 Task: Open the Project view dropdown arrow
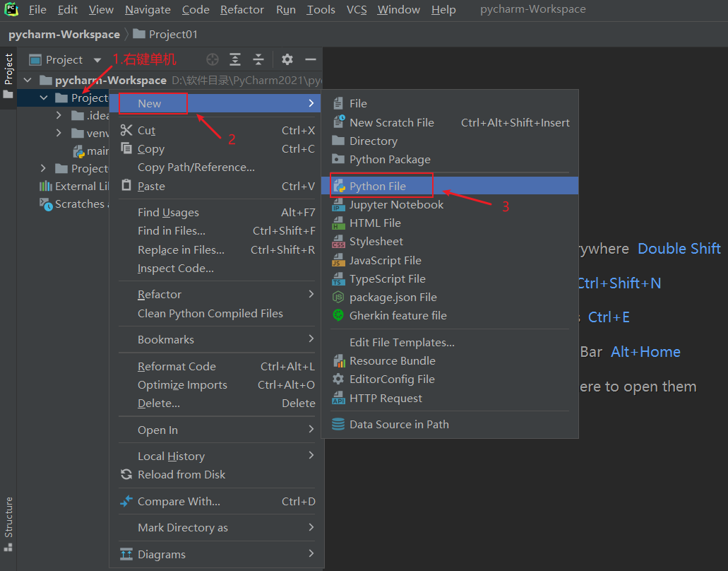[x=97, y=60]
